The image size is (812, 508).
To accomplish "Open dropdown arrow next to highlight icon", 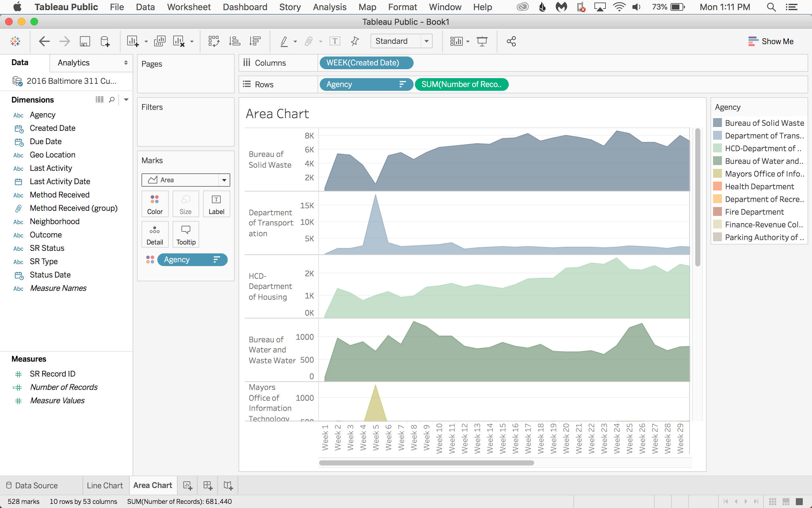I will 295,42.
